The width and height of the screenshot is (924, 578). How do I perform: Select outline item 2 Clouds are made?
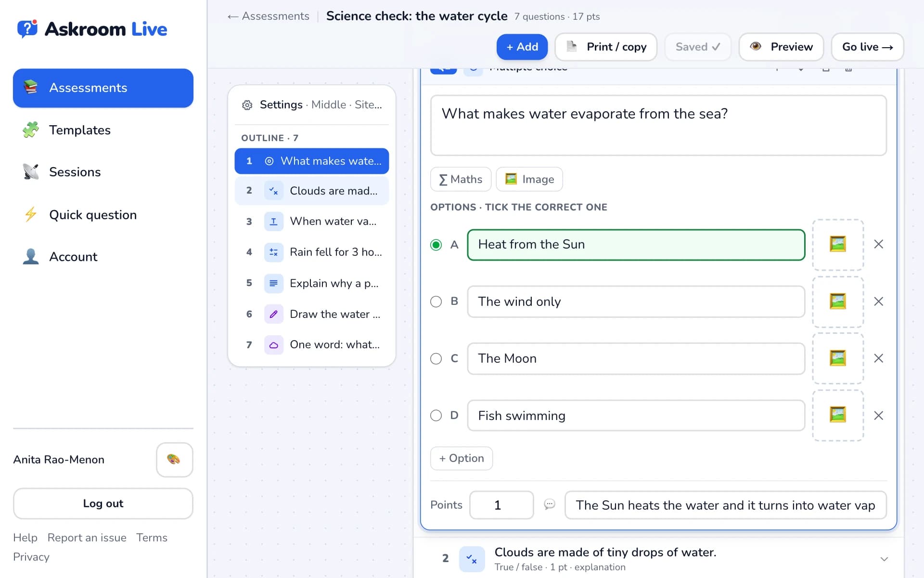point(312,191)
